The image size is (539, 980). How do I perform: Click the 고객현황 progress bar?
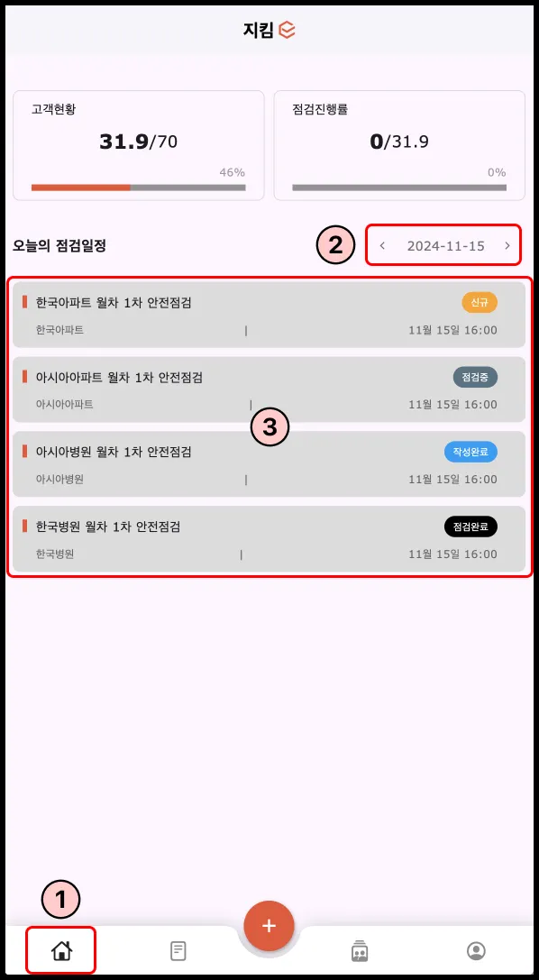[138, 187]
